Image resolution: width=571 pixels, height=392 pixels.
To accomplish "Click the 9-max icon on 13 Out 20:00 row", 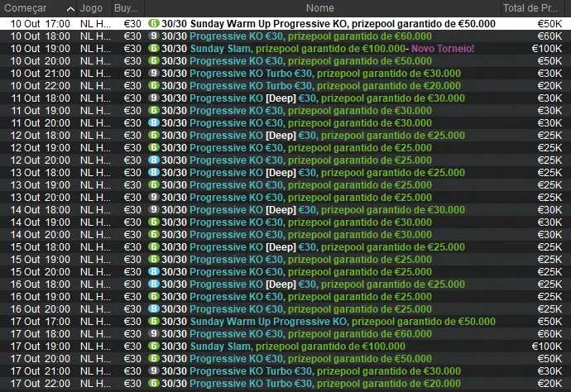I will click(x=154, y=197).
